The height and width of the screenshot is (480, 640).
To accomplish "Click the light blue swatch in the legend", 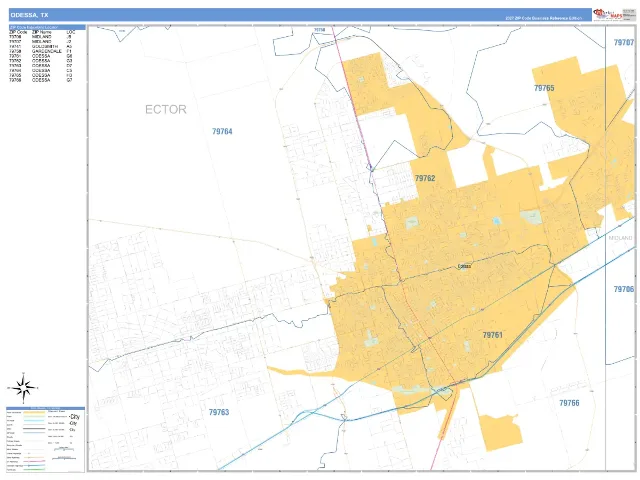I will [x=34, y=420].
